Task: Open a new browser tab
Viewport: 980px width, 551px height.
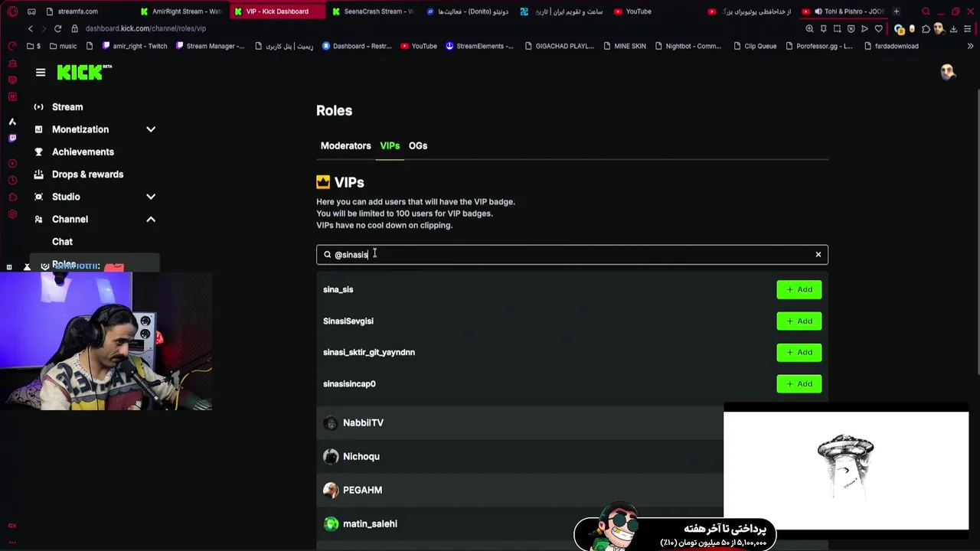Action: (x=897, y=11)
